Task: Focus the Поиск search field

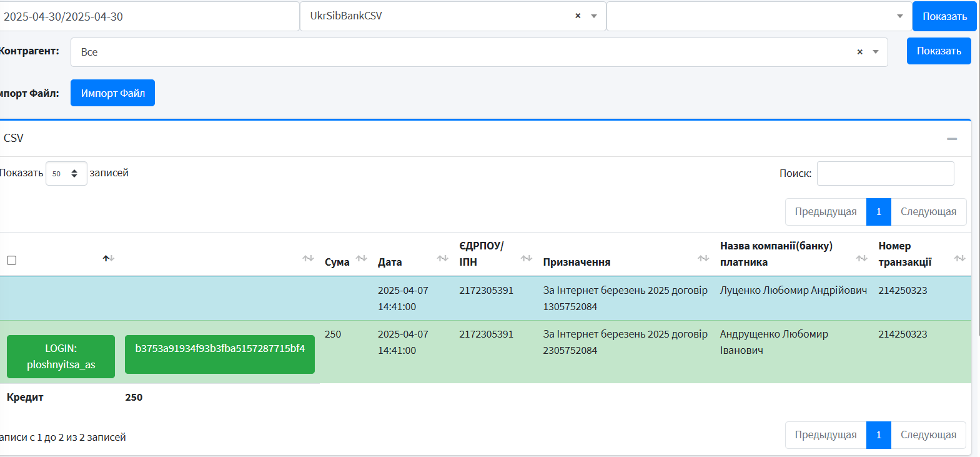Action: click(x=885, y=173)
